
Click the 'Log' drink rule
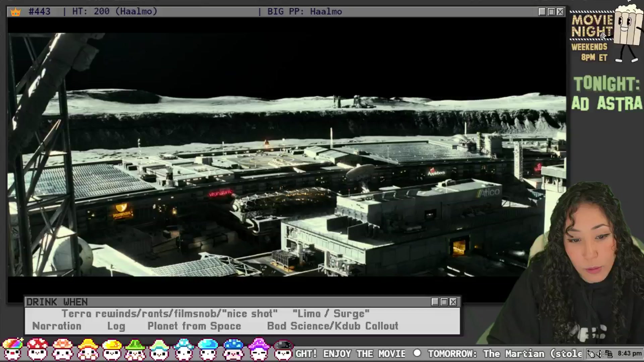point(116,326)
